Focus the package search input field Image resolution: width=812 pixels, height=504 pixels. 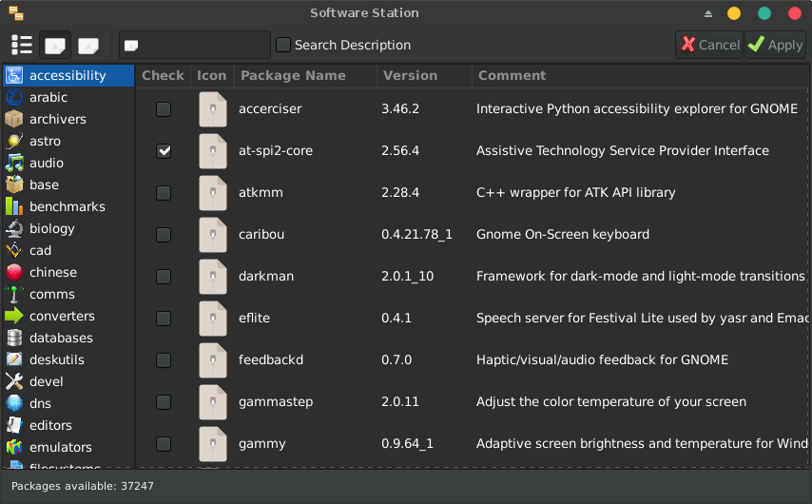point(195,45)
